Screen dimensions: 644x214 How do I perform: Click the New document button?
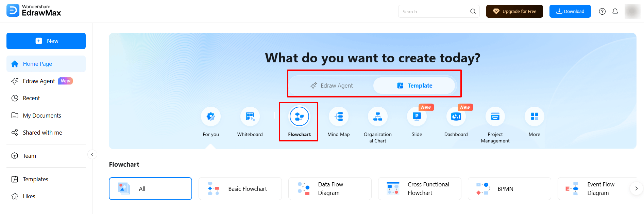tap(46, 41)
